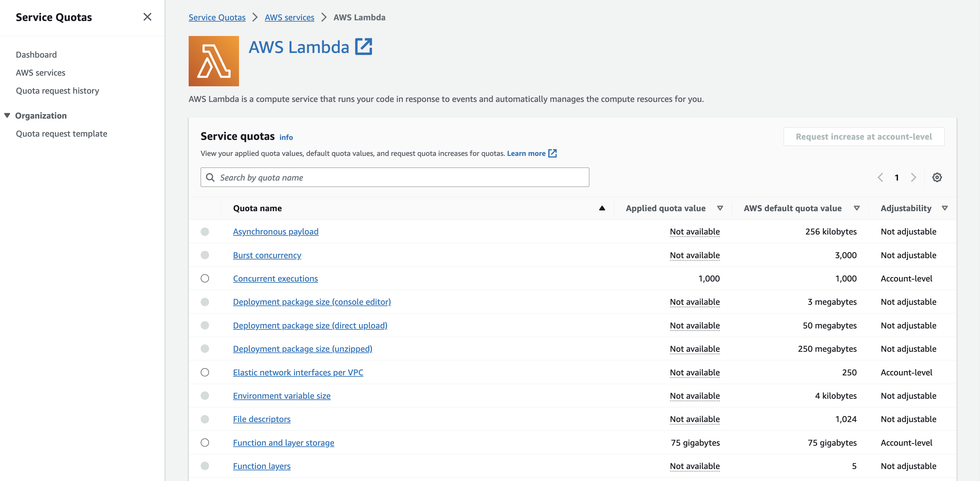Switch to Quota request history in the sidebar
Image resolution: width=980 pixels, height=481 pixels.
(57, 91)
